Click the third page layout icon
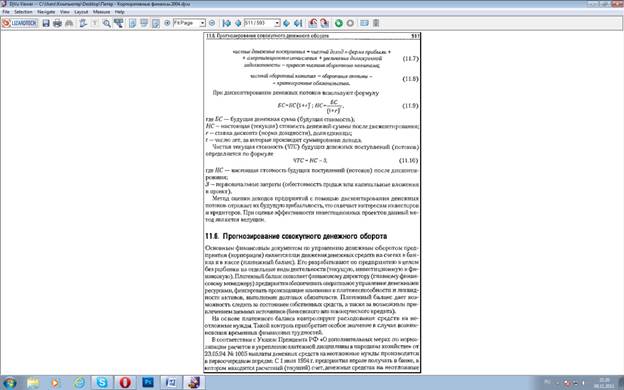Viewport: 624px width, 390px height. (x=156, y=23)
